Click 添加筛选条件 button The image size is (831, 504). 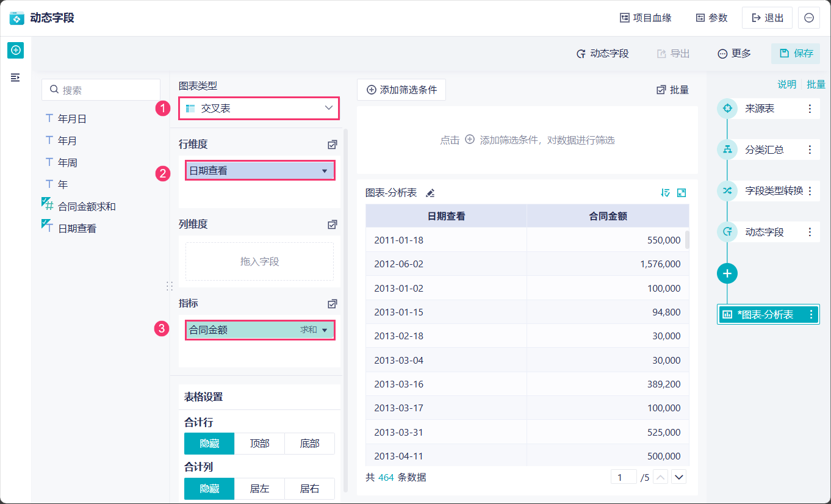pos(401,90)
